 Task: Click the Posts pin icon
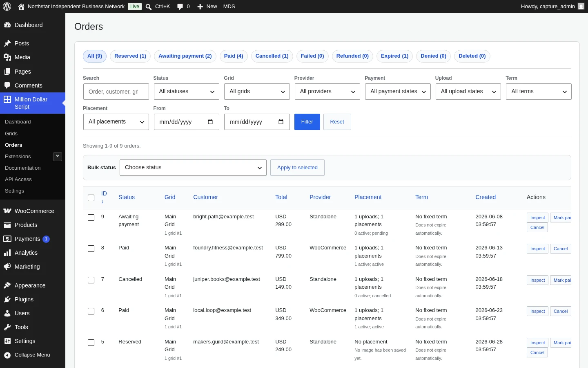click(7, 43)
